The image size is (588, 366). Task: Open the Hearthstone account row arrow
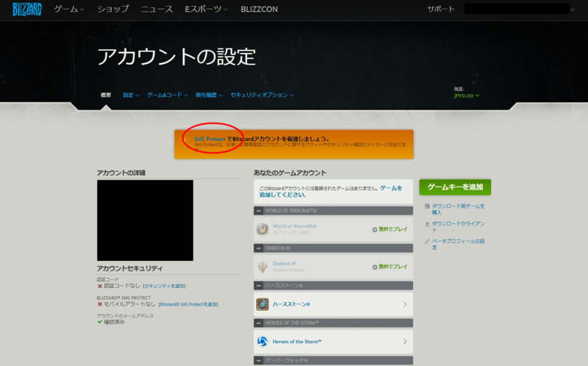(x=405, y=304)
